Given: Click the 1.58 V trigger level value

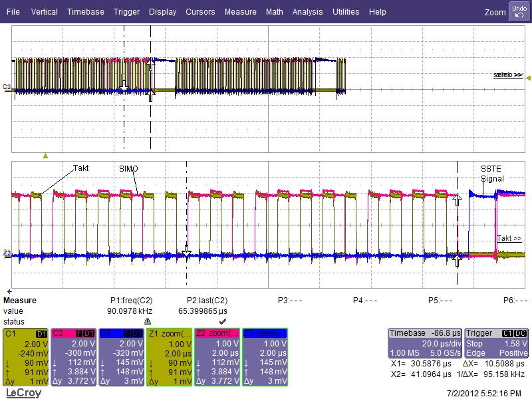Looking at the screenshot, I should click(516, 343).
